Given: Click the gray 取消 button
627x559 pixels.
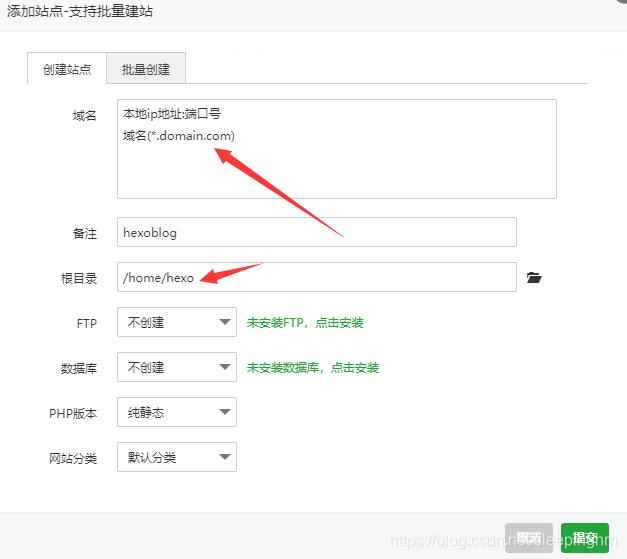Looking at the screenshot, I should pyautogui.click(x=529, y=538).
